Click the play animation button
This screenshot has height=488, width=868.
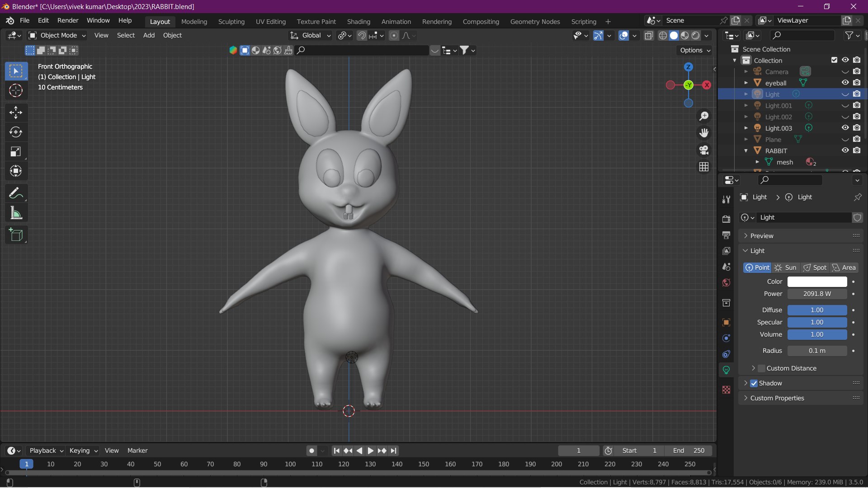pos(370,450)
